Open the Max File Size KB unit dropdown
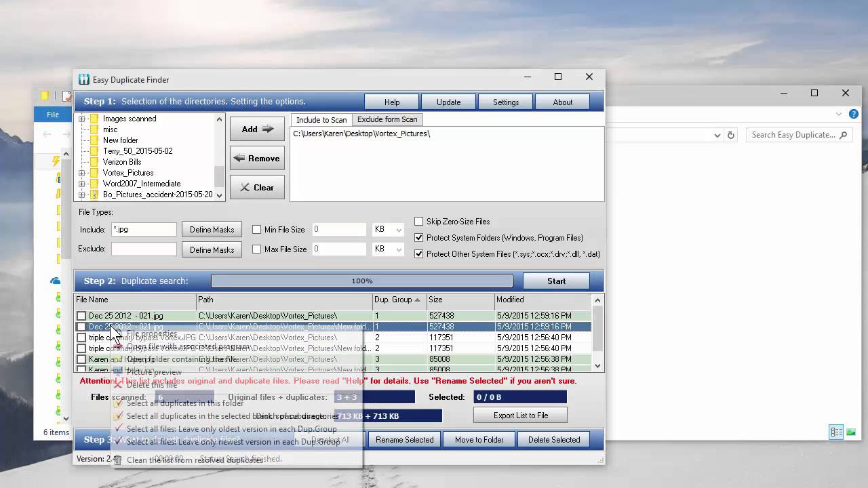The width and height of the screenshot is (868, 488). coord(399,249)
